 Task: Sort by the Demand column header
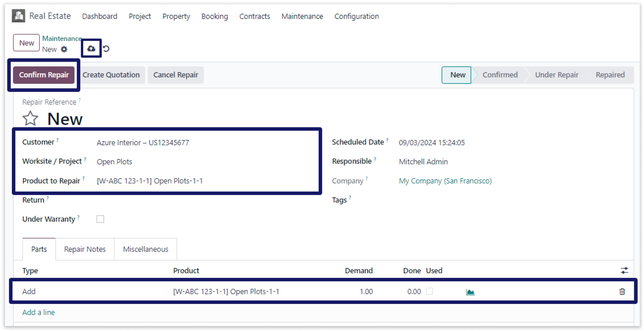coord(359,271)
